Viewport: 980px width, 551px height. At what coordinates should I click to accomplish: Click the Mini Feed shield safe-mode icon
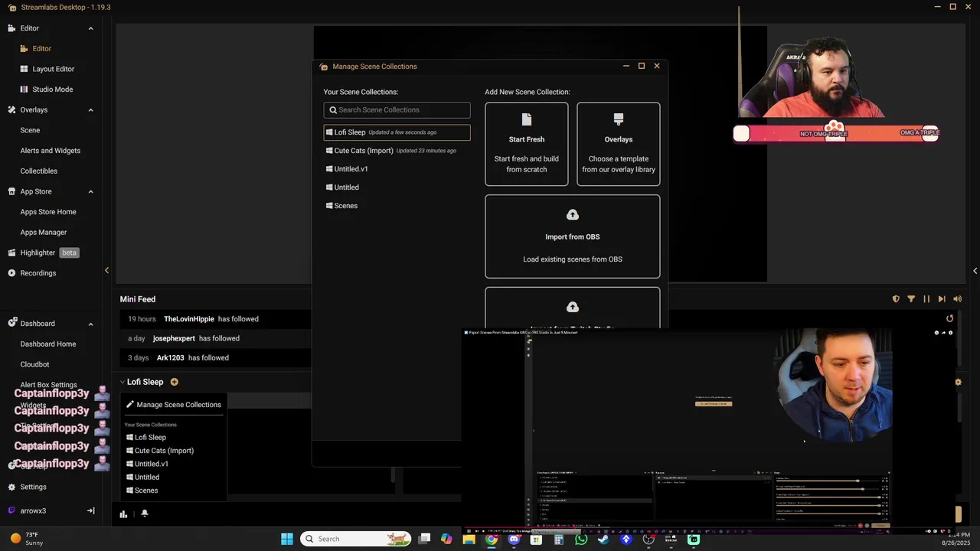click(896, 299)
